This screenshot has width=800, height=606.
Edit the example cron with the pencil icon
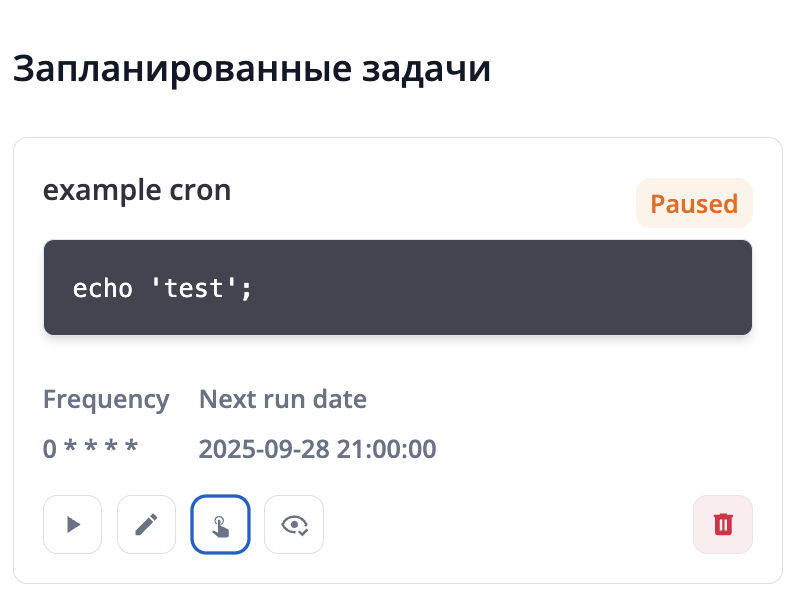[146, 525]
